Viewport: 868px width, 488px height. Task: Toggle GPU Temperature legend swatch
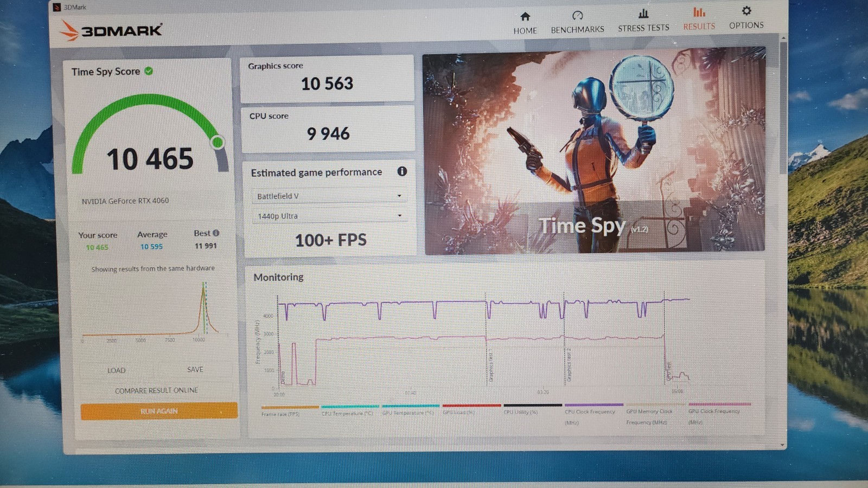coord(411,406)
